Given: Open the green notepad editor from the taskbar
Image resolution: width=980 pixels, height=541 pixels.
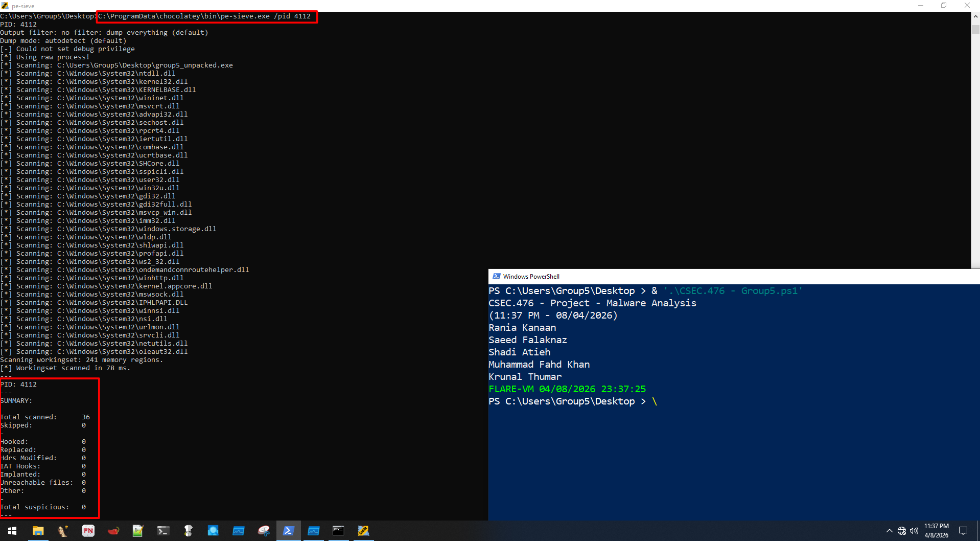Looking at the screenshot, I should [x=138, y=531].
